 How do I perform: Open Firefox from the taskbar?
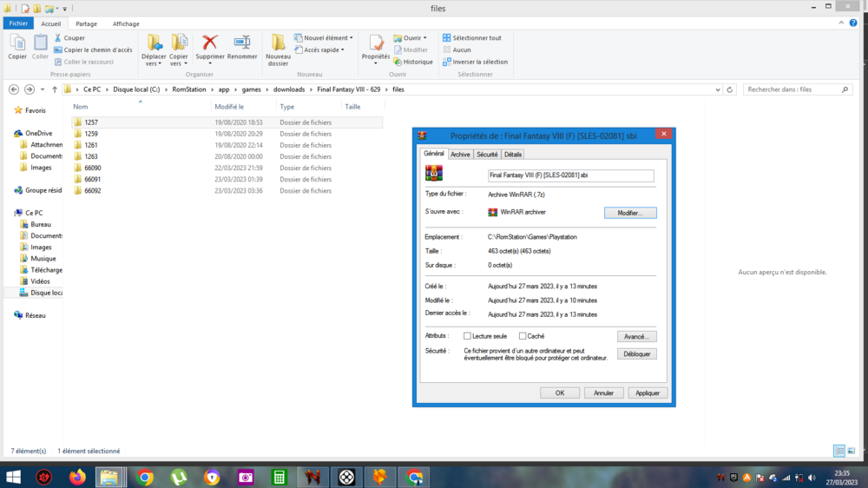pyautogui.click(x=77, y=477)
